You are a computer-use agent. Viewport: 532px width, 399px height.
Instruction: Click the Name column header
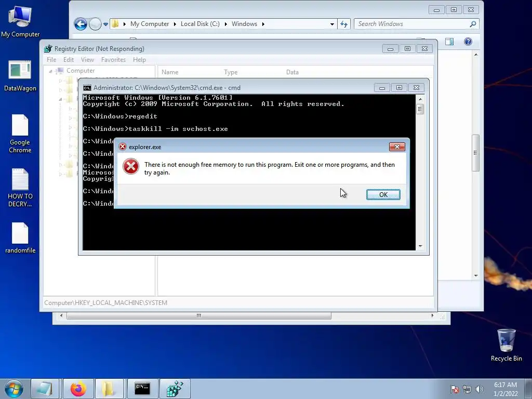point(170,72)
